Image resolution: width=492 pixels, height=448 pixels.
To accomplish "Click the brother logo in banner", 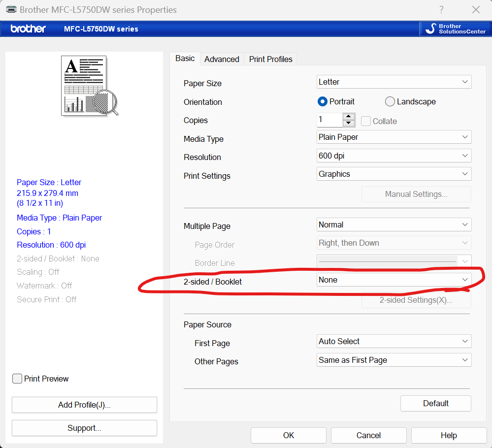I will tap(28, 29).
